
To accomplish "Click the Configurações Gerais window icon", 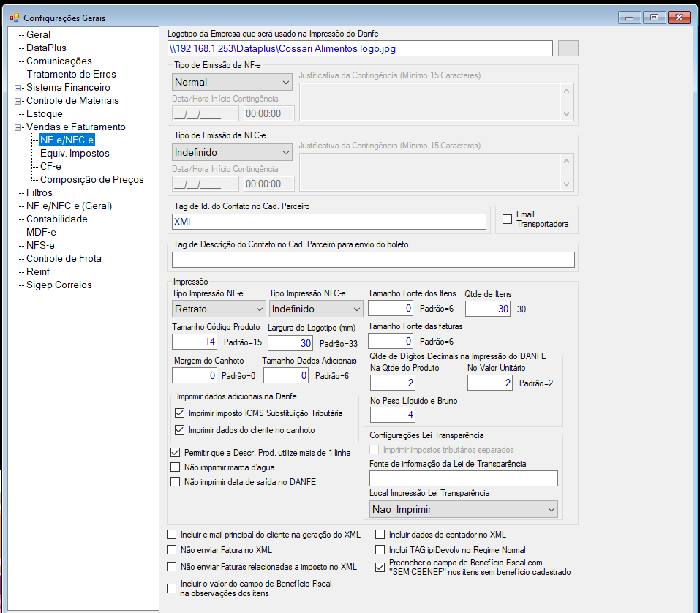I will tap(15, 18).
